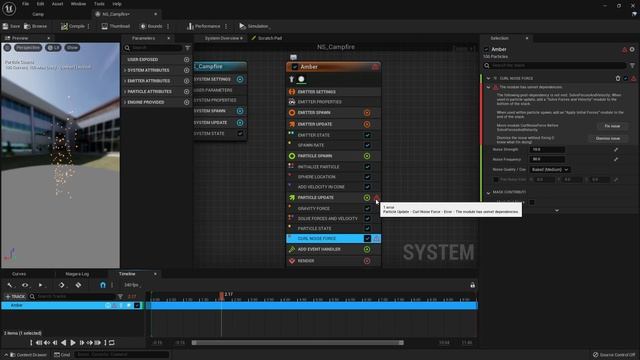
Task: Click the timeline view options eye icon
Action: pos(25,285)
